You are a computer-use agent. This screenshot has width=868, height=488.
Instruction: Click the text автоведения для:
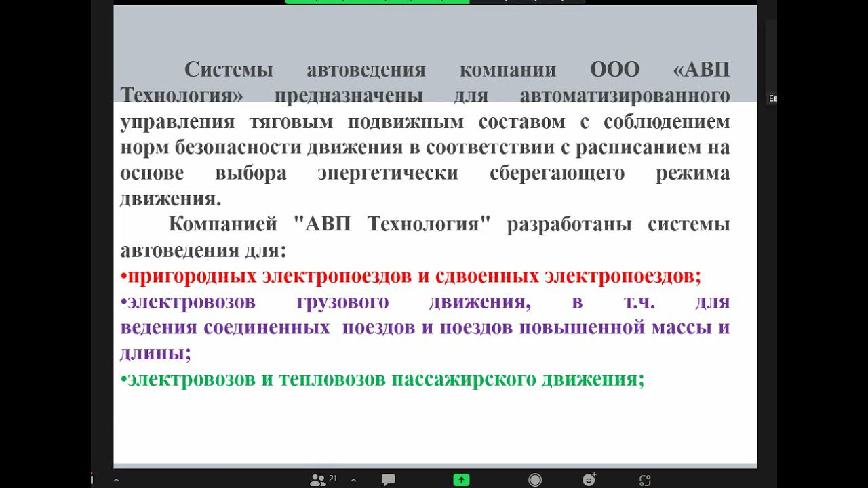(203, 251)
